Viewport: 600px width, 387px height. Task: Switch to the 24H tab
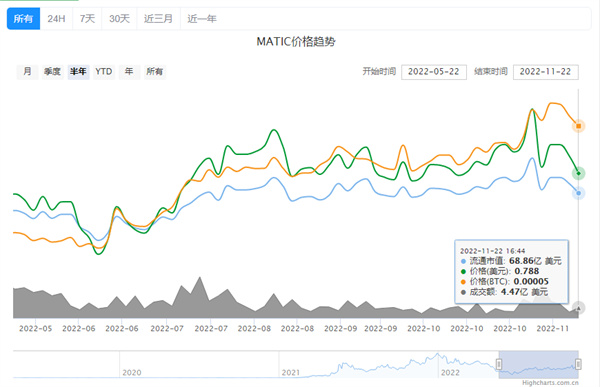pos(56,18)
